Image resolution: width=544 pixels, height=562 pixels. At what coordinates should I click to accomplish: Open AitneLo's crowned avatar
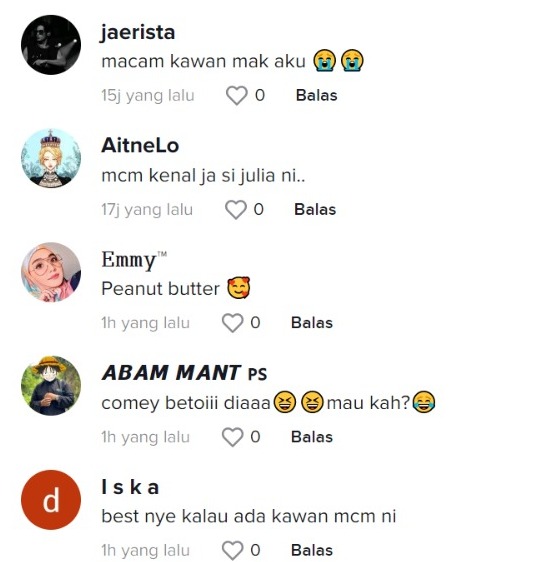(51, 158)
